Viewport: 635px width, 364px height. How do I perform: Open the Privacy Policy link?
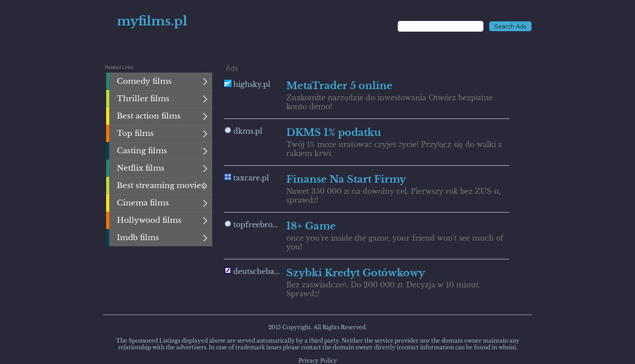tap(317, 360)
